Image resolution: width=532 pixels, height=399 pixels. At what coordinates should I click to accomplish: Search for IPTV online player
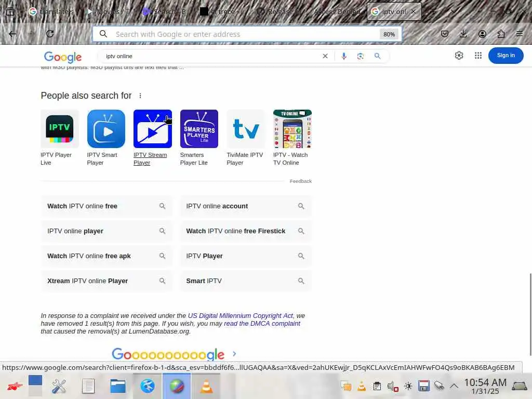107,231
